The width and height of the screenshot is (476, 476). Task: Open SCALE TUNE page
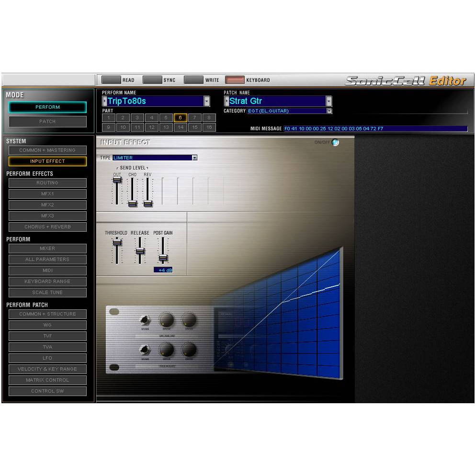point(48,292)
